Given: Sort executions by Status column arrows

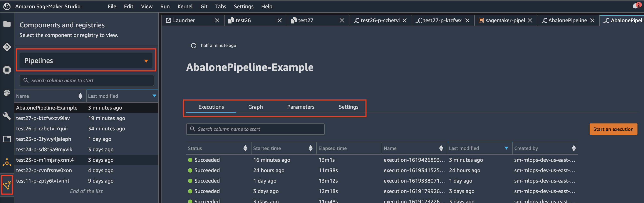Looking at the screenshot, I should pyautogui.click(x=245, y=148).
